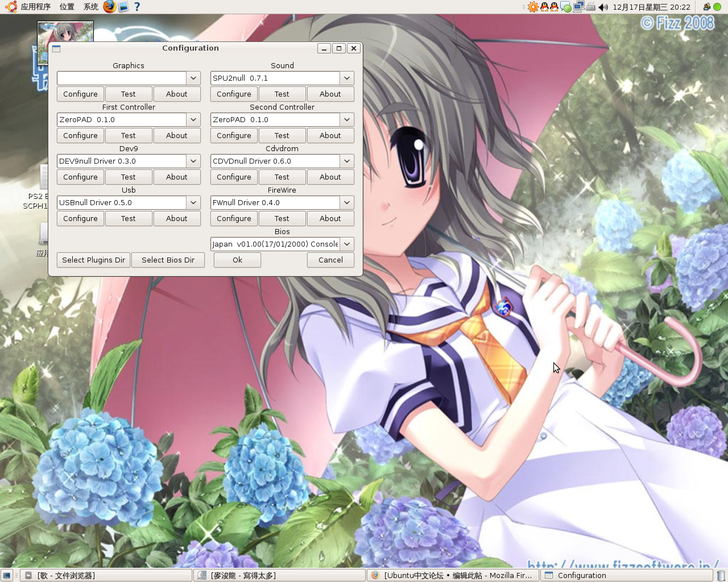Open the network monitors tray icon
The image size is (728, 582).
click(x=579, y=7)
